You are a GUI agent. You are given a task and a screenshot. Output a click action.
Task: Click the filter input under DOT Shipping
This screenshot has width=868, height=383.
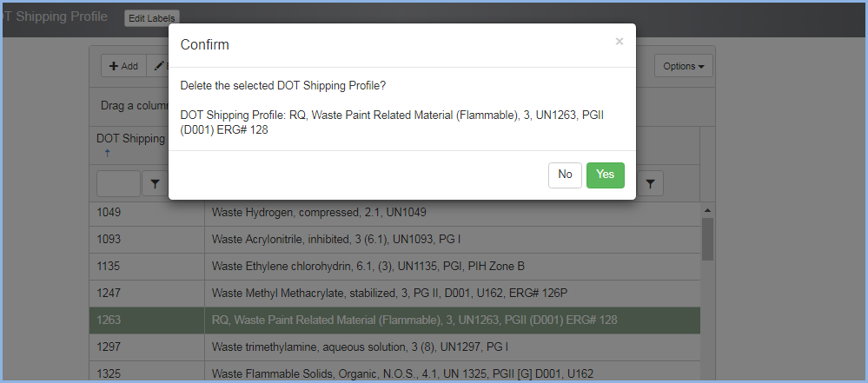pyautogui.click(x=118, y=183)
